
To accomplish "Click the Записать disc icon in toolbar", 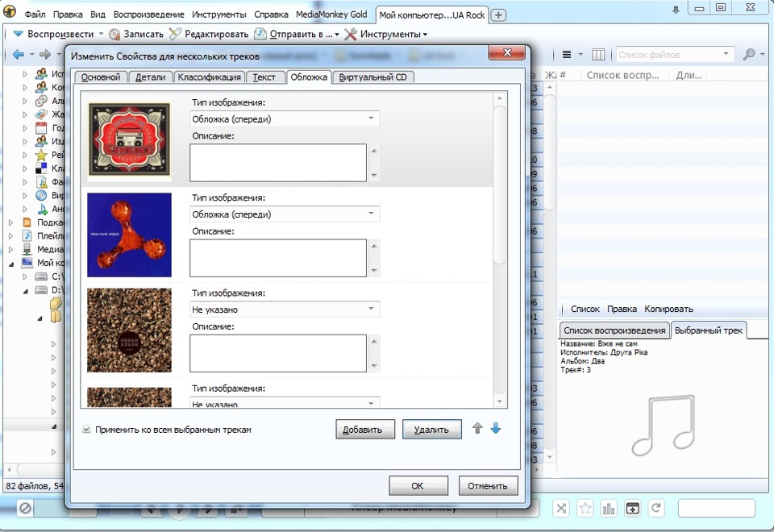I will point(114,34).
